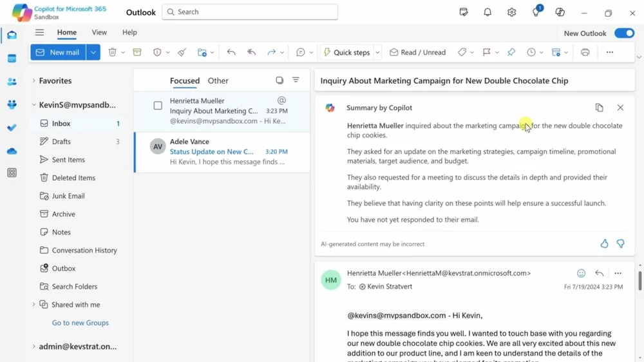The height and width of the screenshot is (362, 644).
Task: Expand the Quick steps dropdown arrow
Action: pos(377,52)
